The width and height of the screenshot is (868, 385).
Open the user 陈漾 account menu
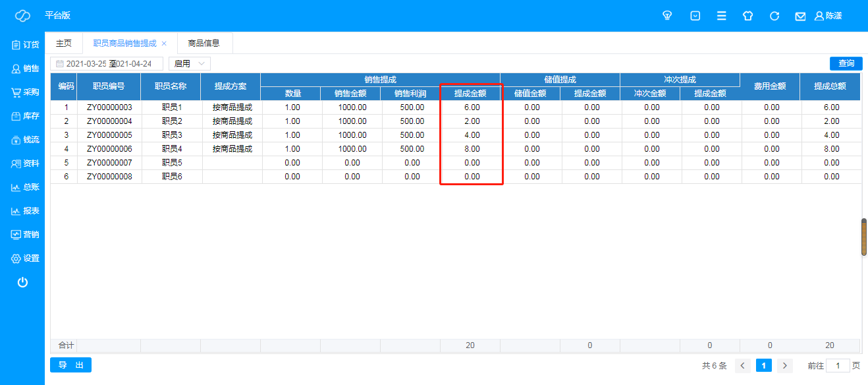click(828, 16)
